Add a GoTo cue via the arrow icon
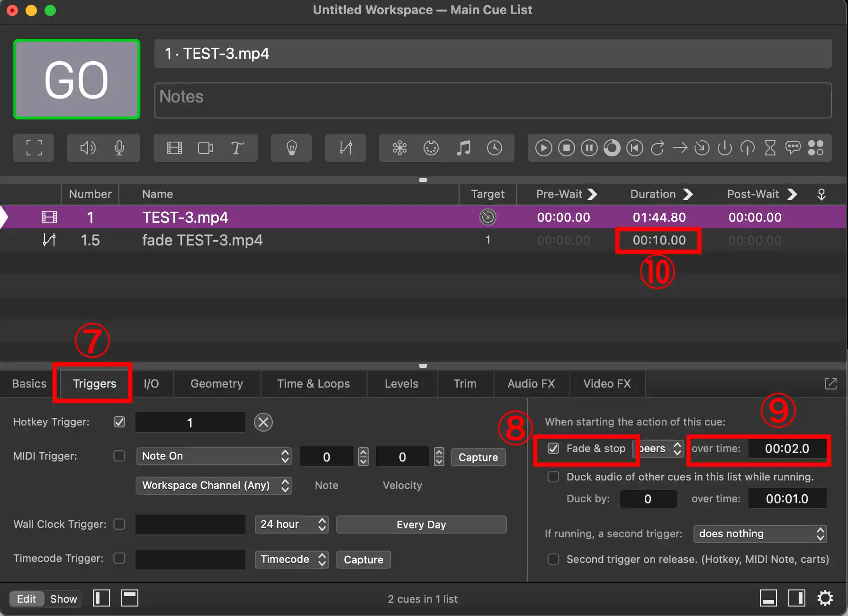The width and height of the screenshot is (848, 616). pyautogui.click(x=680, y=148)
